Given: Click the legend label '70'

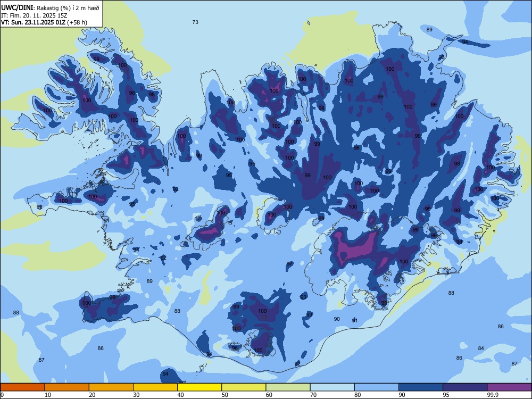Looking at the screenshot, I should tap(313, 395).
